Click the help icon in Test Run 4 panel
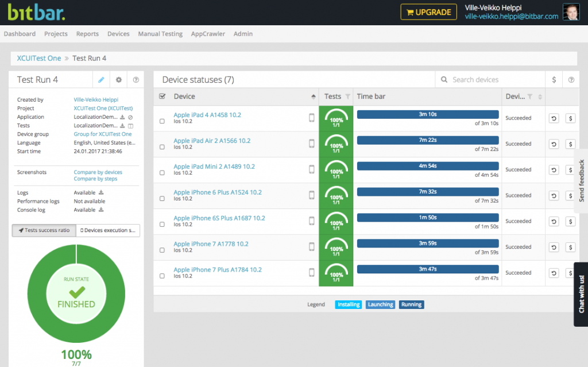This screenshot has height=367, width=588. (x=136, y=80)
